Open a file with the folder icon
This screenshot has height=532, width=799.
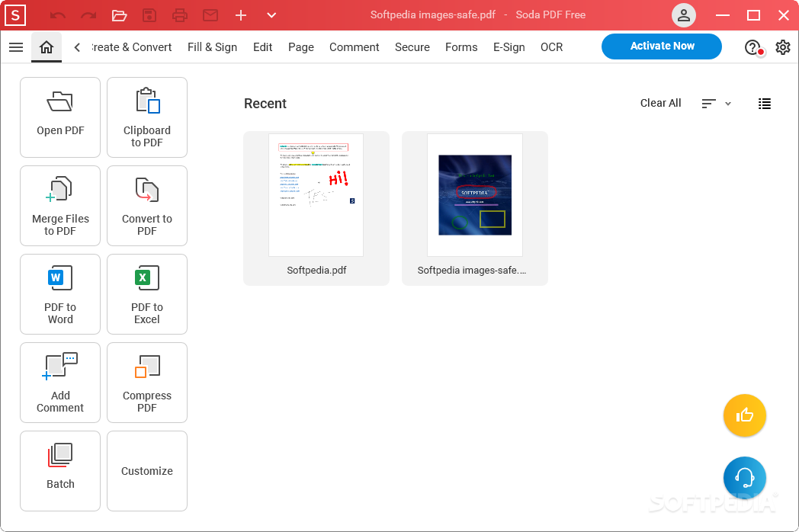click(x=119, y=15)
